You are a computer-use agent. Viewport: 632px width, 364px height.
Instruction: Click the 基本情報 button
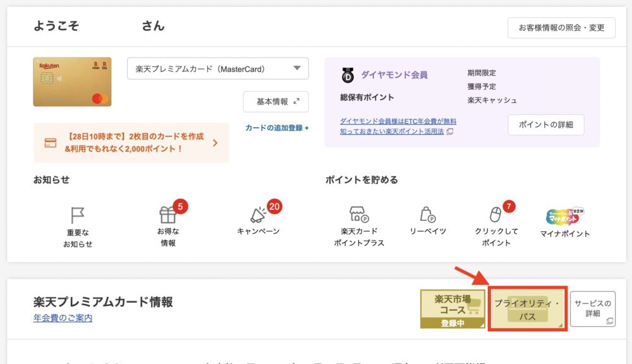[x=276, y=102]
